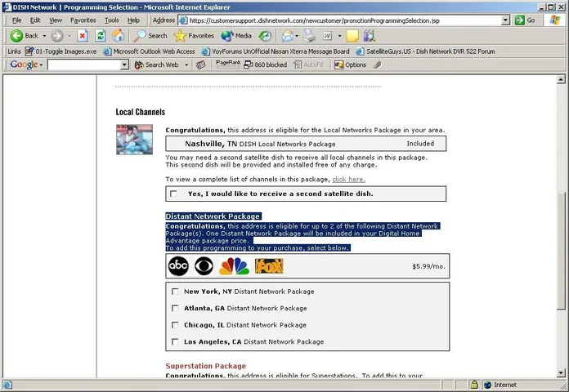Click the scroll up arrow
This screenshot has width=569, height=392.
(x=561, y=79)
